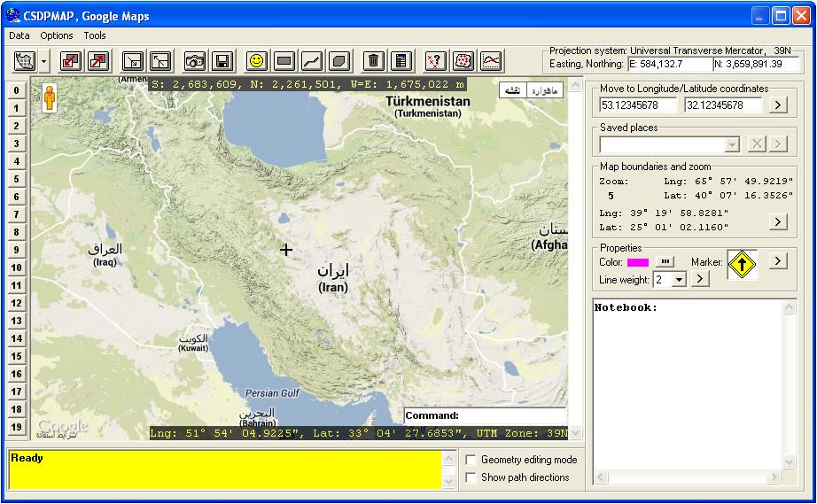The image size is (817, 504).
Task: Switch to the ماهواره satellite view tab
Action: pos(545,90)
